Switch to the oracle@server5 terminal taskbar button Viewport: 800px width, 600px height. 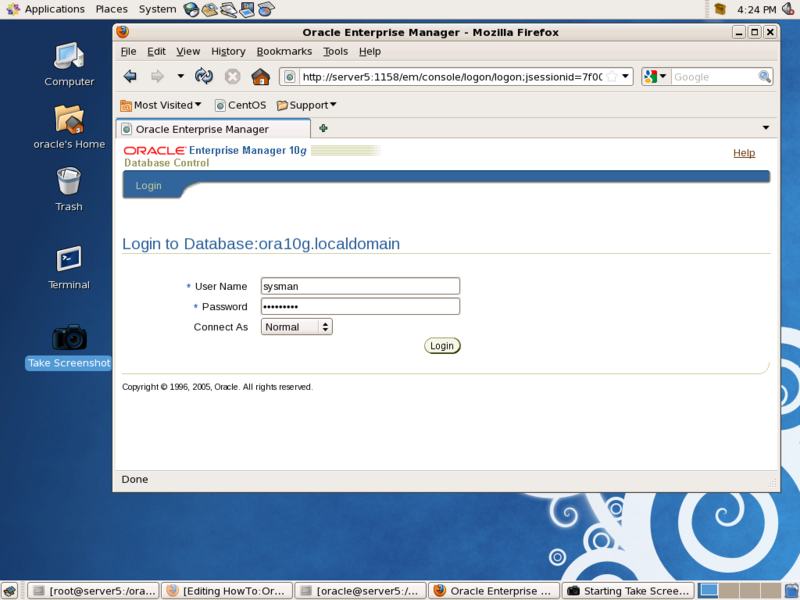361,591
